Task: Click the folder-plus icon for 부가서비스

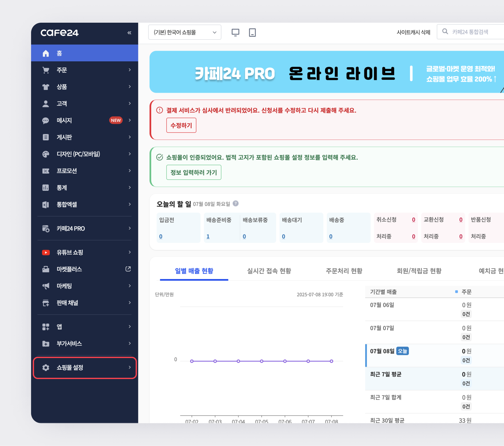Action: pyautogui.click(x=46, y=343)
